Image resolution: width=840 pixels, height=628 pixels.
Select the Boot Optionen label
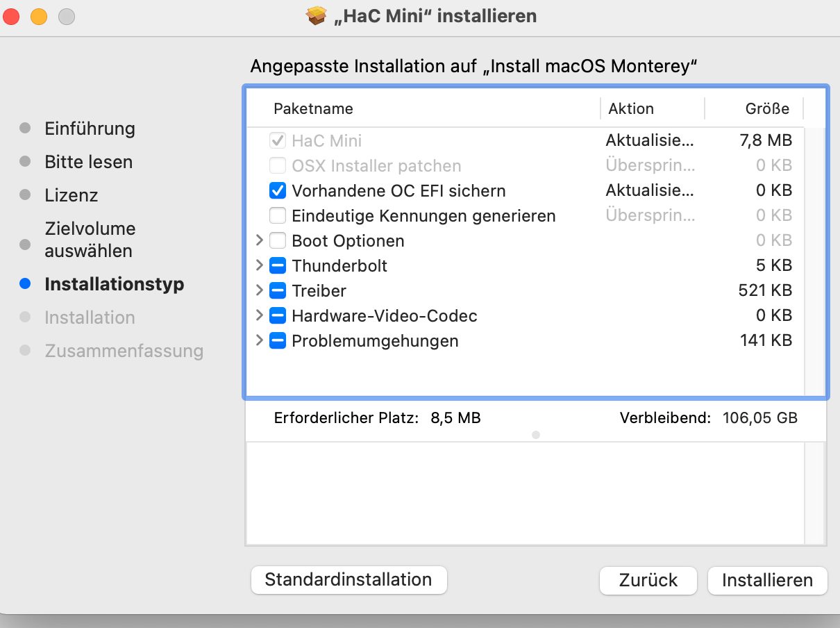click(348, 241)
